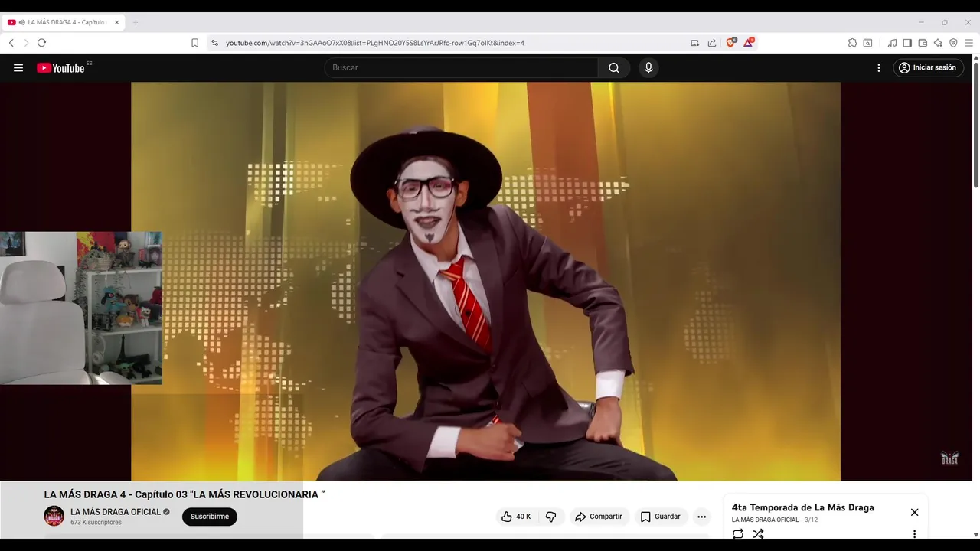Select the LA MÁS DRAGA 4 tab
This screenshot has height=551, width=980.
(x=63, y=22)
